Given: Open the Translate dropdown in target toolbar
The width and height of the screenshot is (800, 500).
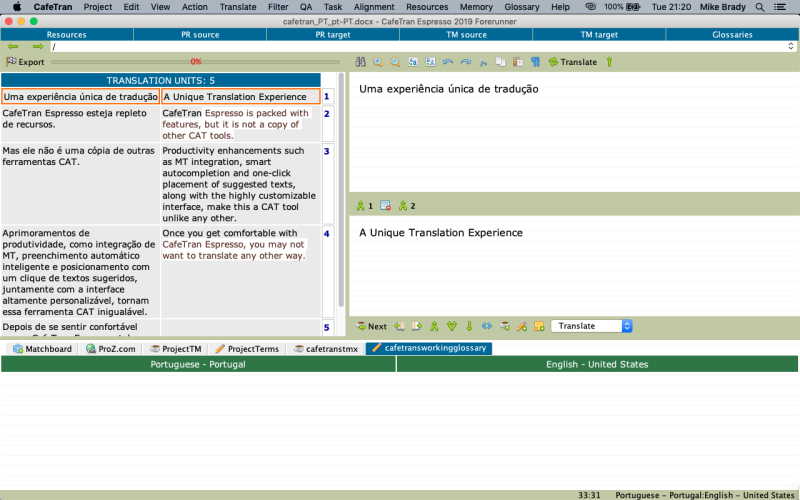Looking at the screenshot, I should click(592, 326).
